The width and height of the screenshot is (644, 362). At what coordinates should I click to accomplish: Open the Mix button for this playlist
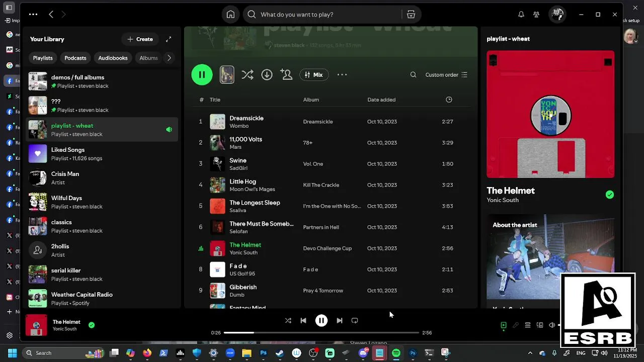(314, 75)
